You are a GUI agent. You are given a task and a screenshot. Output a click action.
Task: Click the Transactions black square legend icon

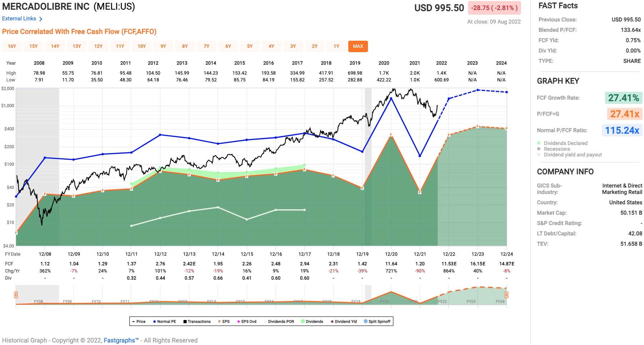(185, 321)
